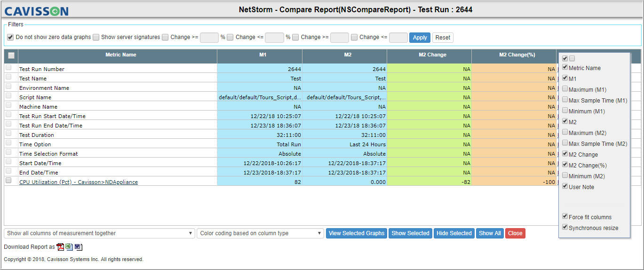This screenshot has height=270, width=644.
Task: Click Show All button
Action: click(490, 233)
